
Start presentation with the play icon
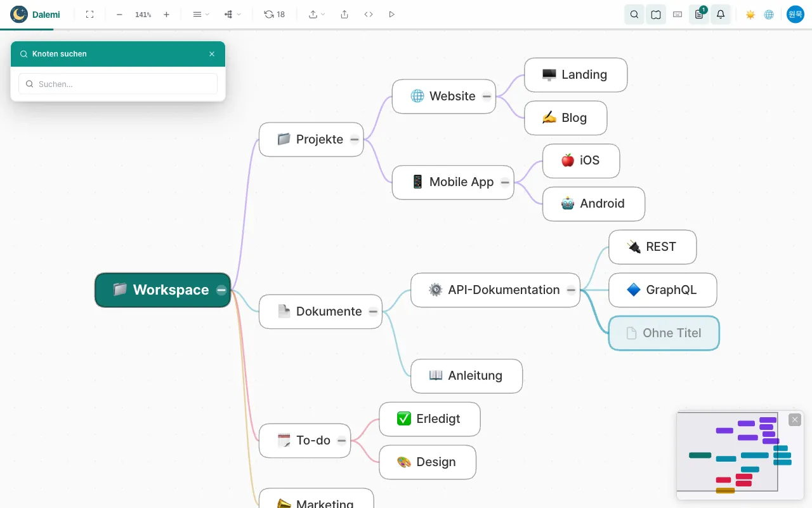click(391, 14)
